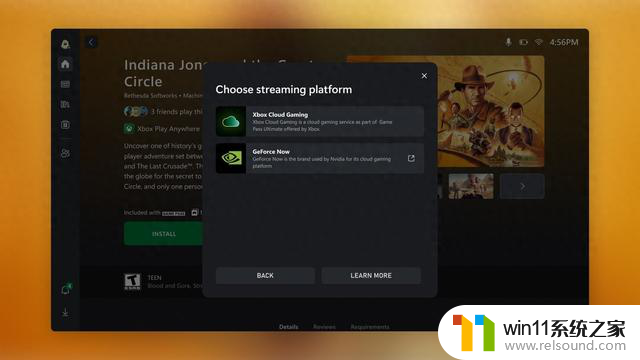Click the Nvidia GeForce Now logo
This screenshot has width=640, height=360.
pyautogui.click(x=231, y=158)
